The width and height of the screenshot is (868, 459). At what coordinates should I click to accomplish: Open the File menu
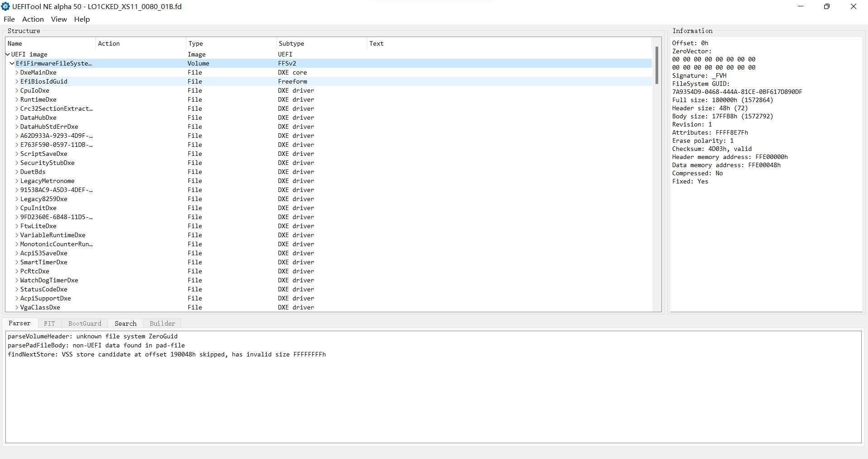point(9,19)
